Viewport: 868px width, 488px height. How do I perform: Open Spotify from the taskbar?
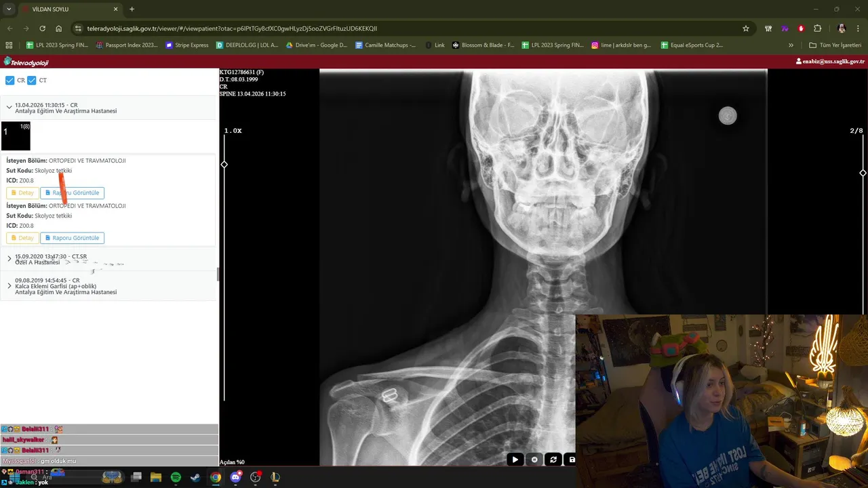click(176, 477)
